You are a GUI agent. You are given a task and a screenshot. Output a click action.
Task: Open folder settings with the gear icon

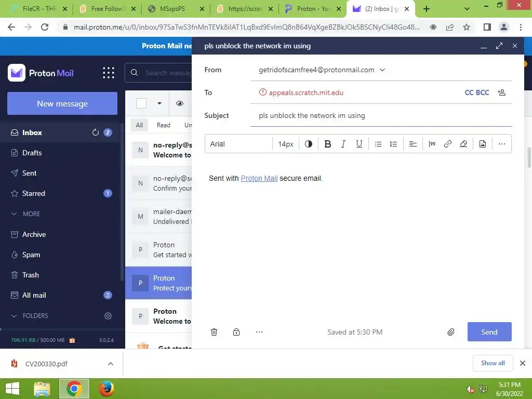(108, 316)
